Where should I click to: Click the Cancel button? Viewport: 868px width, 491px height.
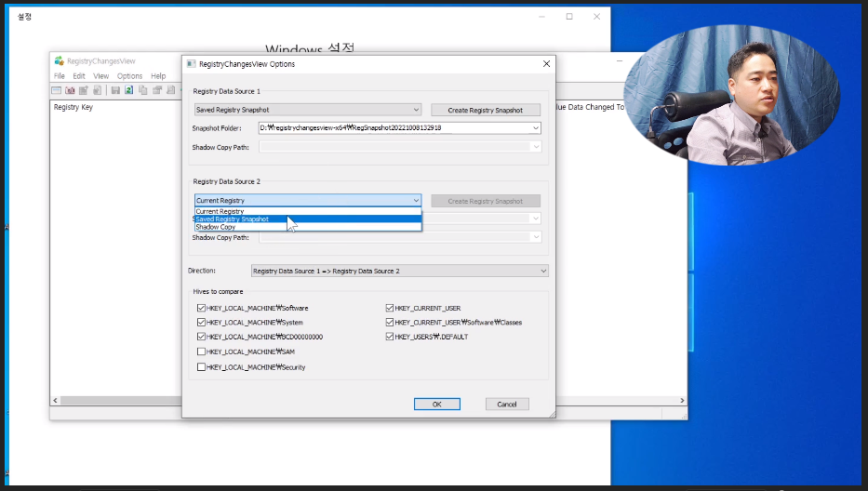(x=507, y=405)
